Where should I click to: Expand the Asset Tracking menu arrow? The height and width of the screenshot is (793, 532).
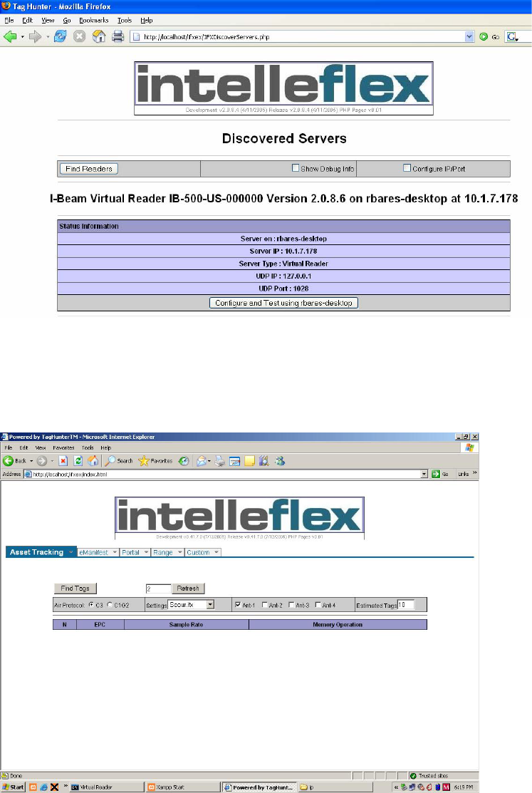(71, 552)
